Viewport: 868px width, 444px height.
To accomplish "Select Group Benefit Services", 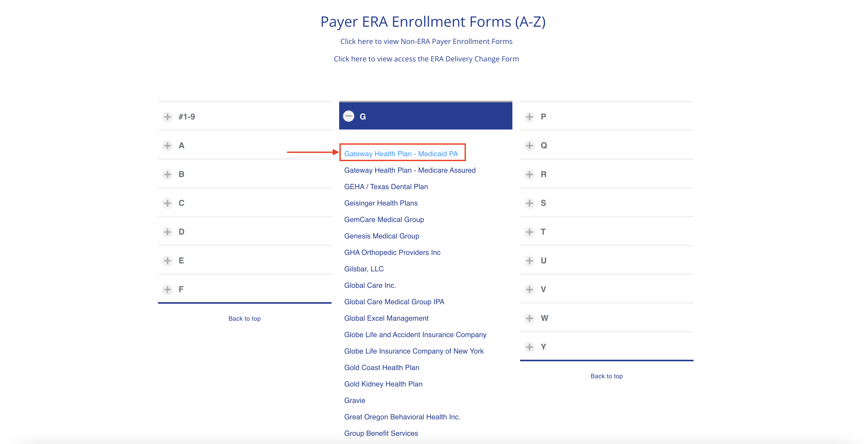I will click(x=381, y=433).
